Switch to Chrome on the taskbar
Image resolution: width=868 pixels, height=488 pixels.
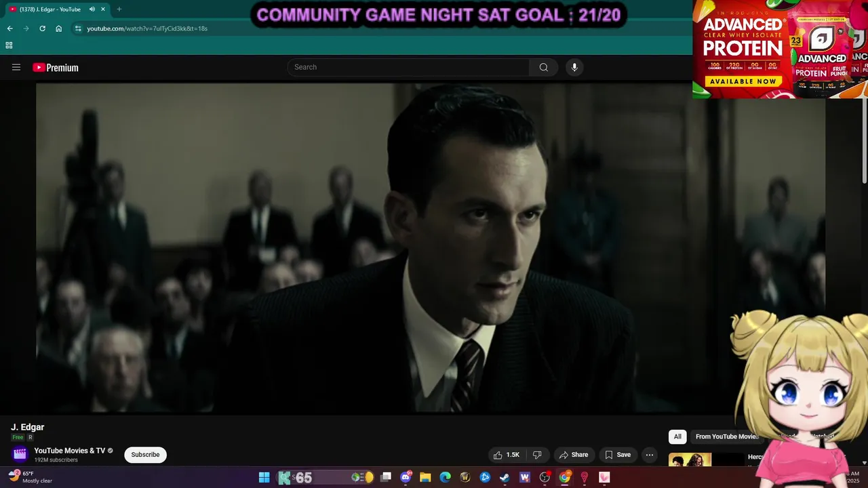pos(564,478)
